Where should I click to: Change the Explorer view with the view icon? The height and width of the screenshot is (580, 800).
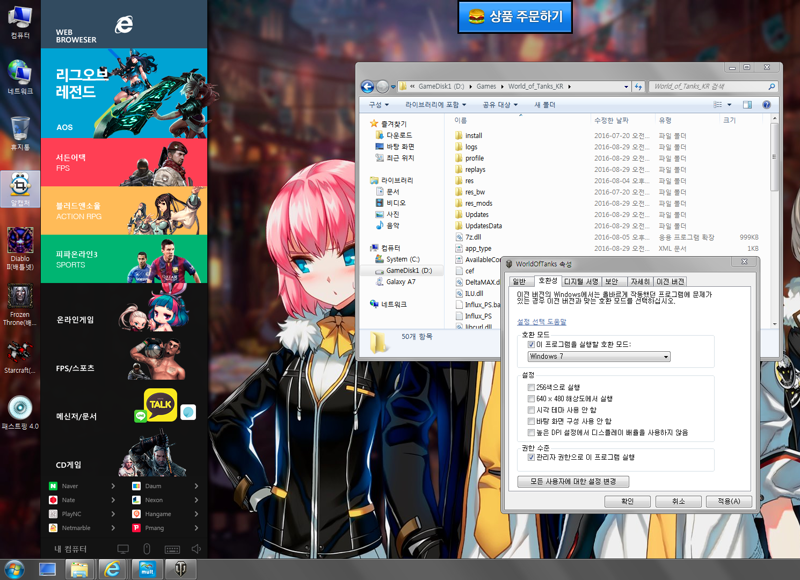(718, 105)
